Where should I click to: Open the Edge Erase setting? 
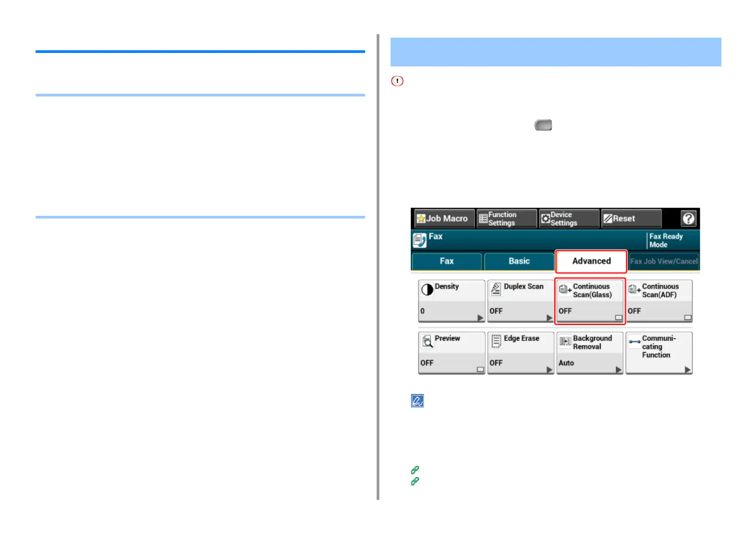point(521,353)
